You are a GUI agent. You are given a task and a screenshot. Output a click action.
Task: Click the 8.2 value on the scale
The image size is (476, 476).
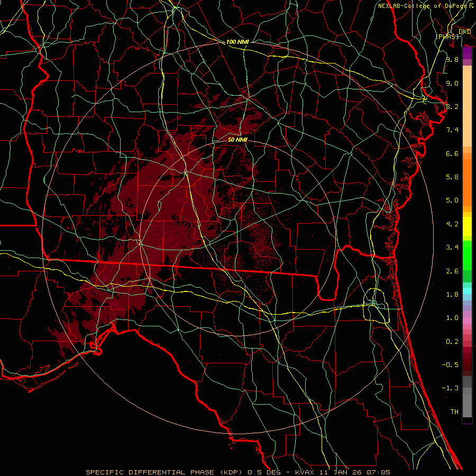452,106
